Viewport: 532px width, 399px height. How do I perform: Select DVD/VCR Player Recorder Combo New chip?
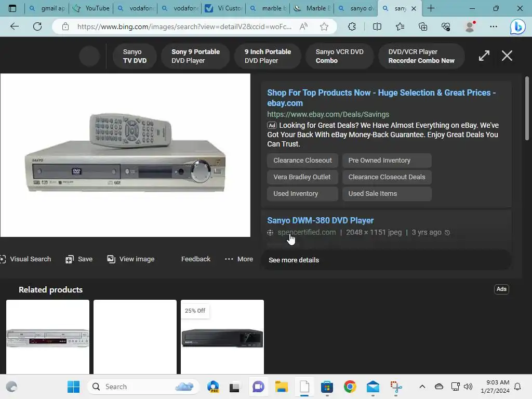point(421,56)
